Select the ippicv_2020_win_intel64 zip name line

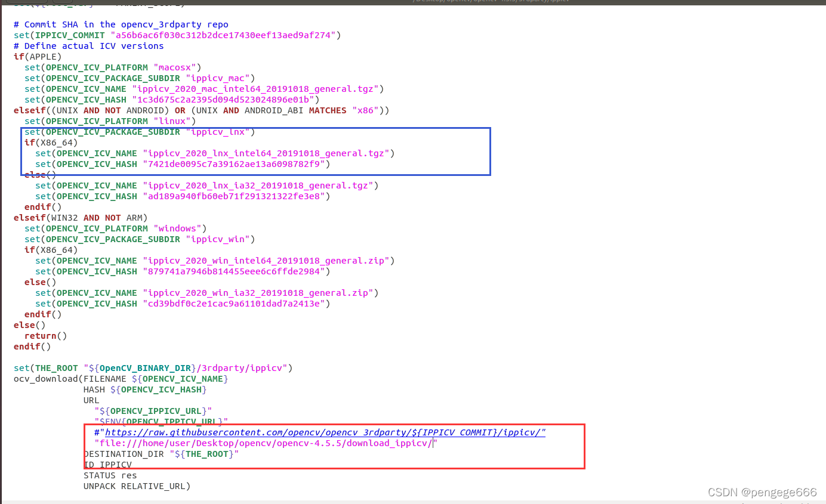[x=215, y=261]
